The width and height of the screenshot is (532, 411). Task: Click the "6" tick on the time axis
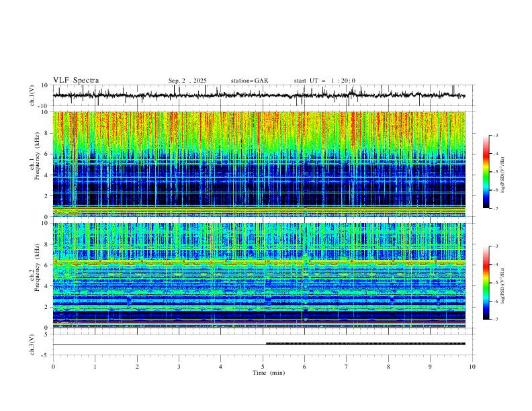click(304, 367)
